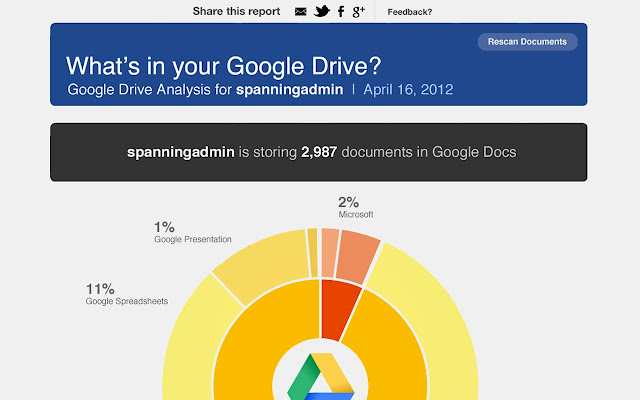640x400 pixels.
Task: Select the dark orange outer Microsoft segment
Action: [x=357, y=256]
